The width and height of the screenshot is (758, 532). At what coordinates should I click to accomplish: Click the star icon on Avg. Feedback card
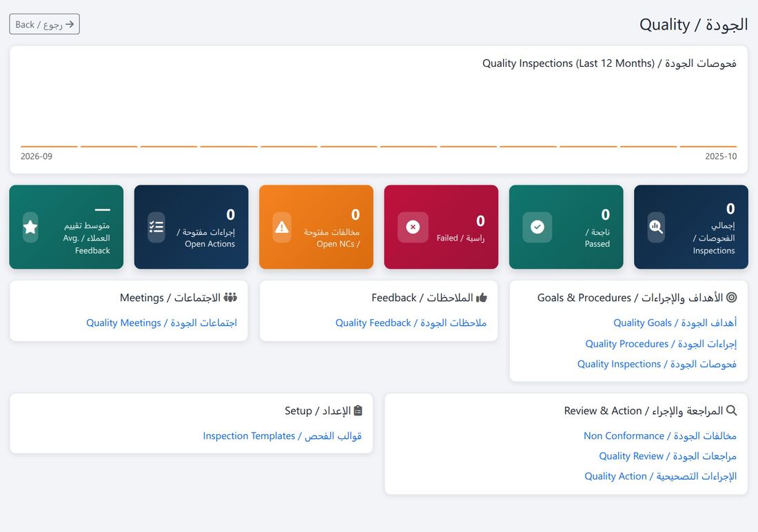30,227
